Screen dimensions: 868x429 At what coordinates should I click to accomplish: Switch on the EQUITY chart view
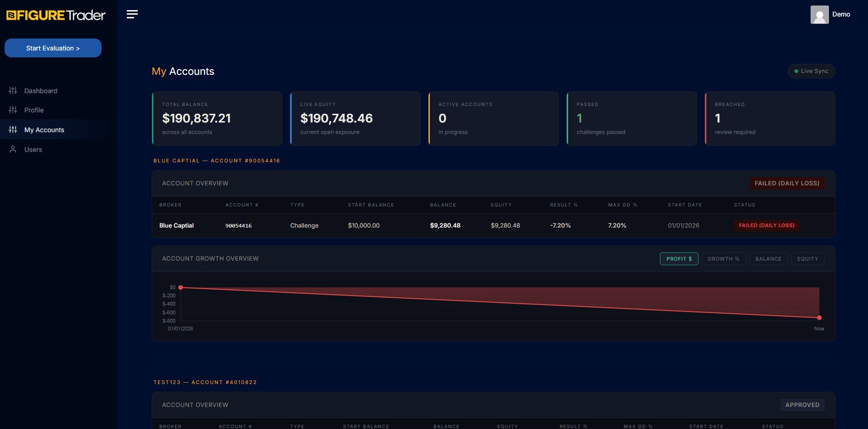(807, 258)
